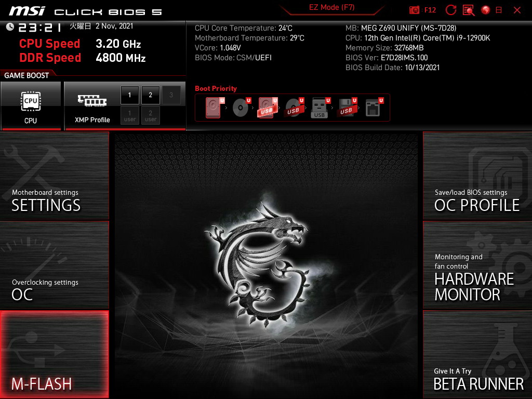This screenshot has width=532, height=399.
Task: Open the BETA RUNNER tile
Action: point(477,354)
